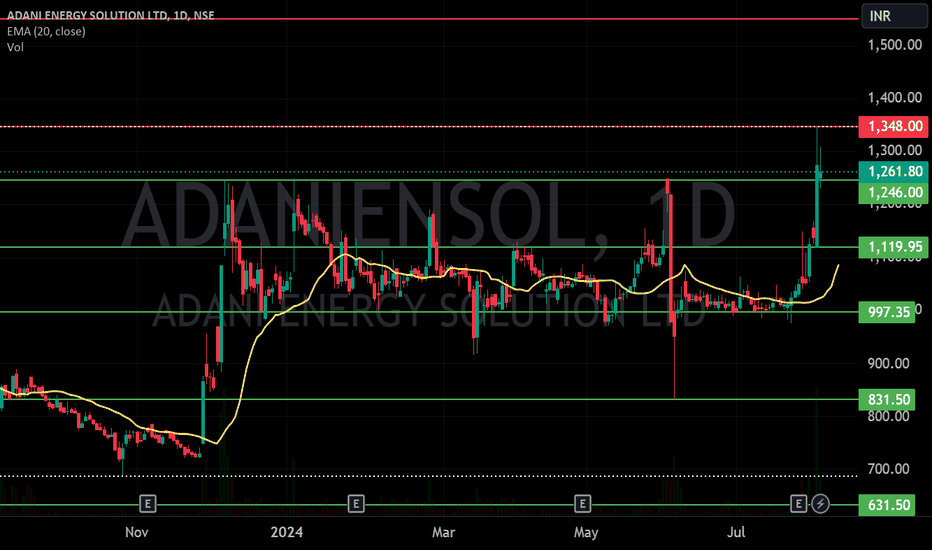Screen dimensions: 932x550
Task: Click the earnings E marker near Jul
Action: (x=798, y=504)
